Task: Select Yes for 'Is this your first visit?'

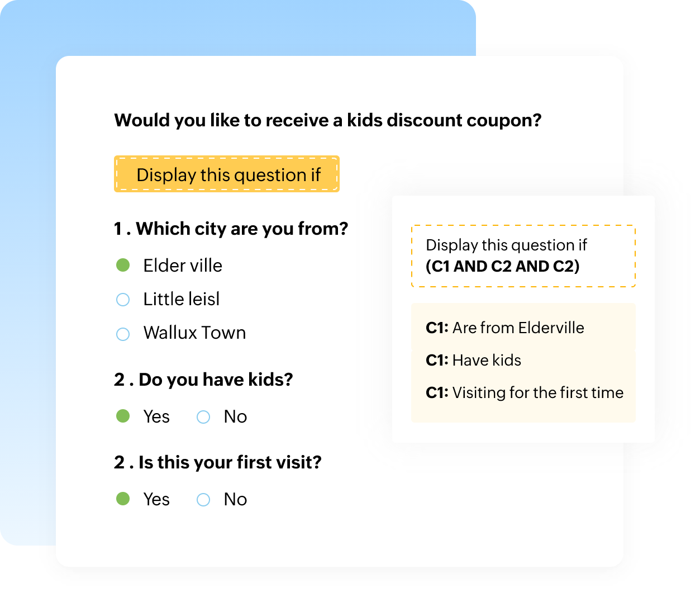Action: (x=122, y=499)
